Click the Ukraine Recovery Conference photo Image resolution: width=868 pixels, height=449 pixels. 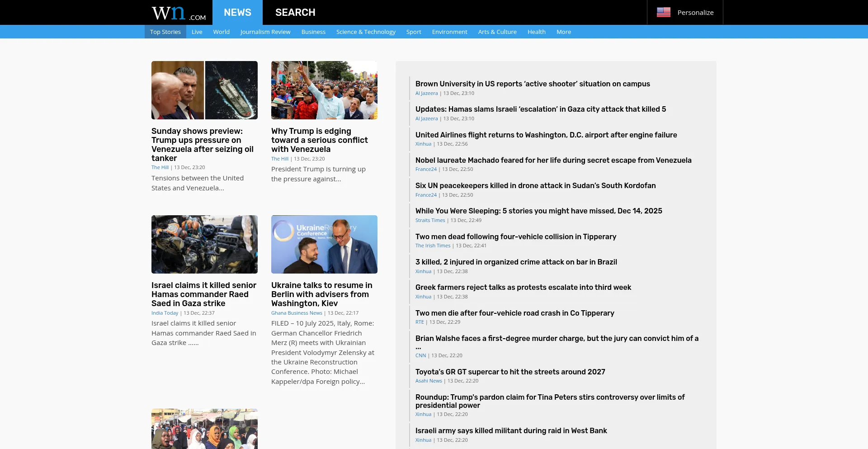tap(324, 244)
